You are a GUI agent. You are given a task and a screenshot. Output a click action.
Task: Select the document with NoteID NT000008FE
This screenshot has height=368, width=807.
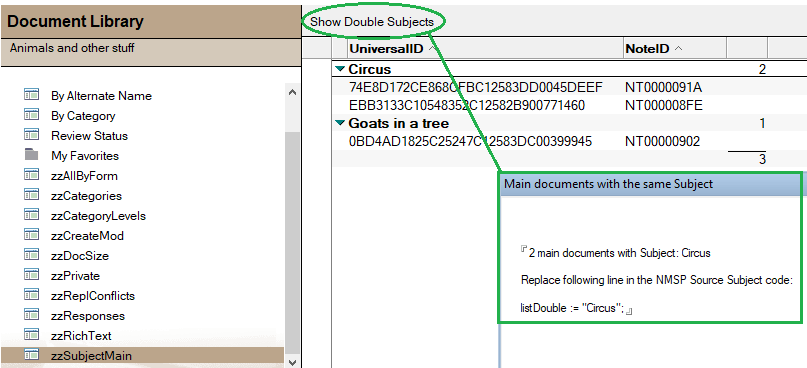coord(663,106)
